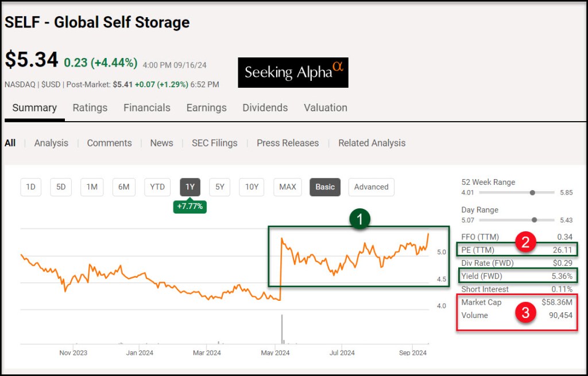Select the YTD chart range
Viewport: 588px width, 376px height.
[x=157, y=187]
